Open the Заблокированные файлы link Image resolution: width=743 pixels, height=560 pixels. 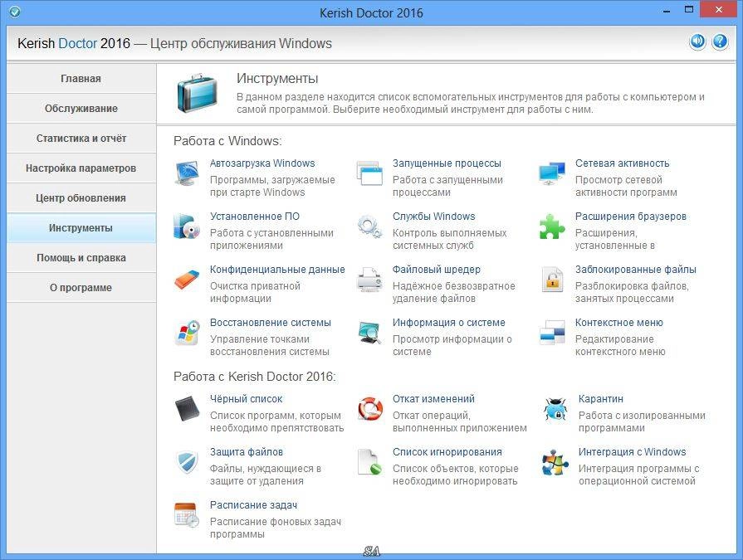pyautogui.click(x=635, y=270)
